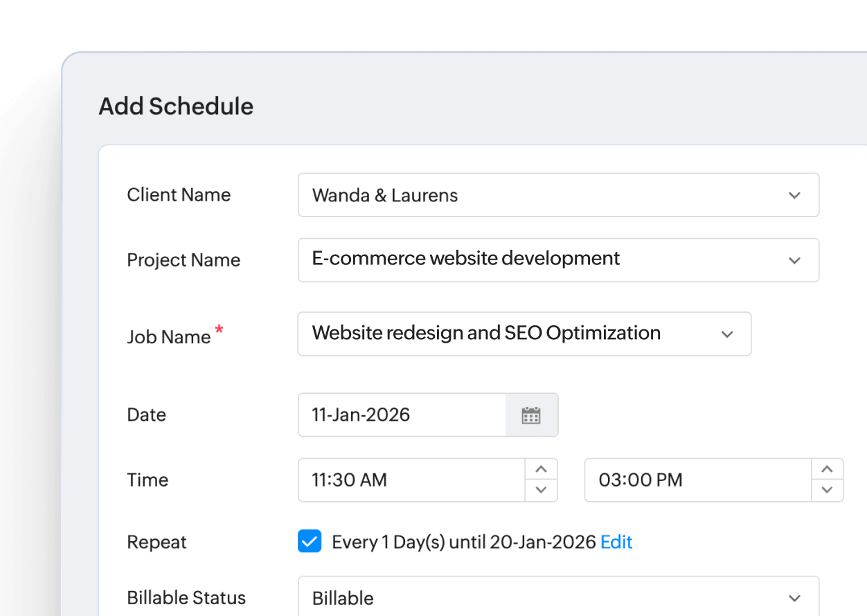Click the E-commerce website development field
This screenshot has height=616, width=867.
[x=540, y=260]
